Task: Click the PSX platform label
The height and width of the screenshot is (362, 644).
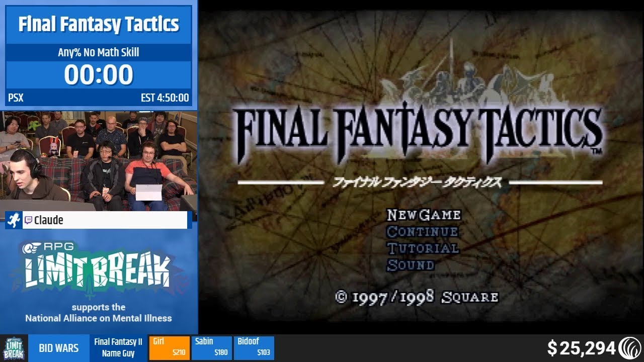Action: point(16,98)
